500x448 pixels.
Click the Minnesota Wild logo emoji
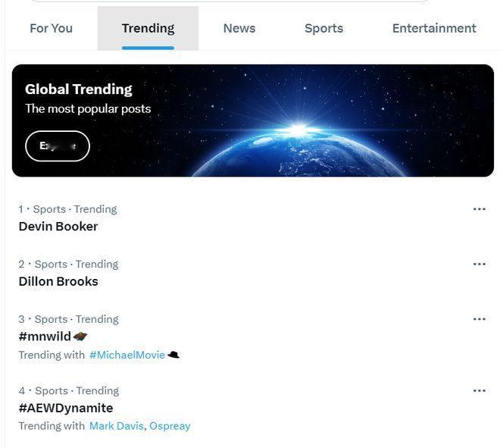[80, 337]
